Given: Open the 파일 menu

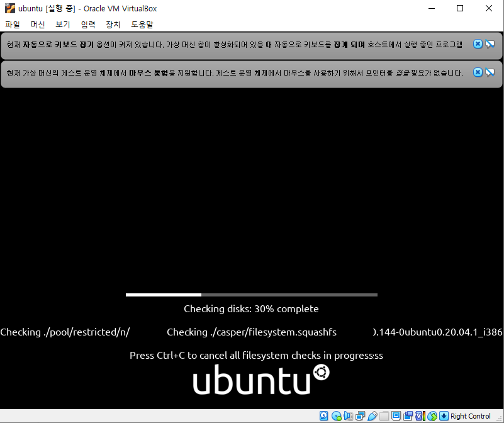Looking at the screenshot, I should coord(13,25).
